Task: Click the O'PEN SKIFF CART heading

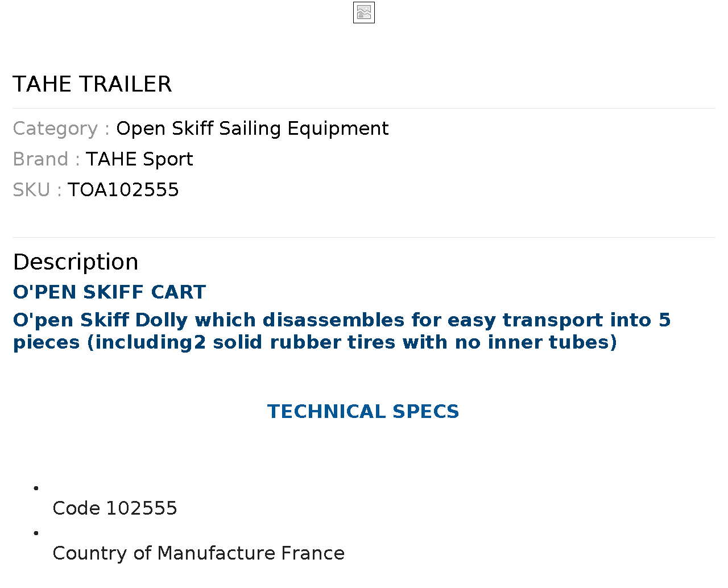Action: coord(109,292)
